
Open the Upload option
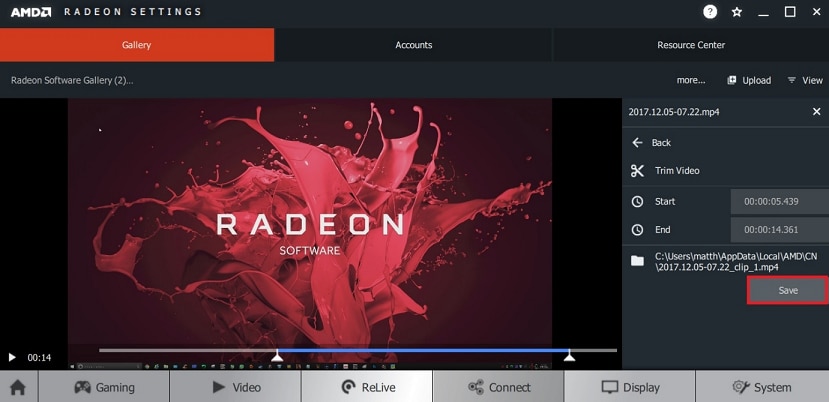(749, 80)
